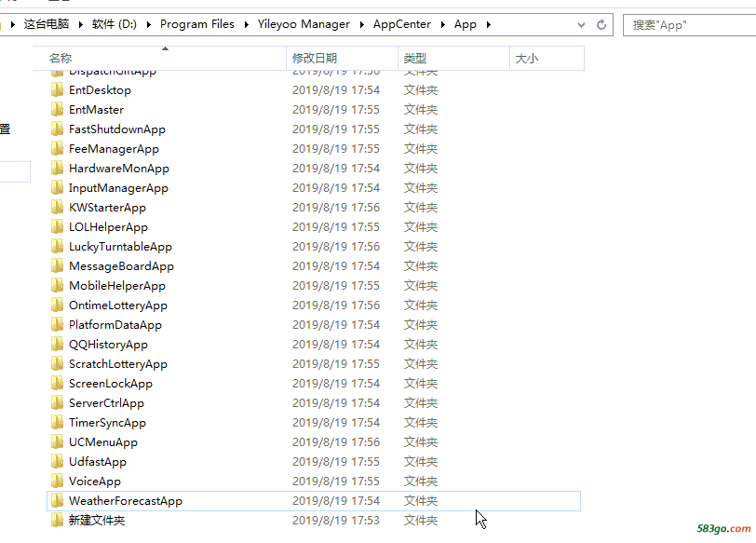
Task: Sort by the 修改日期 column header
Action: [315, 59]
